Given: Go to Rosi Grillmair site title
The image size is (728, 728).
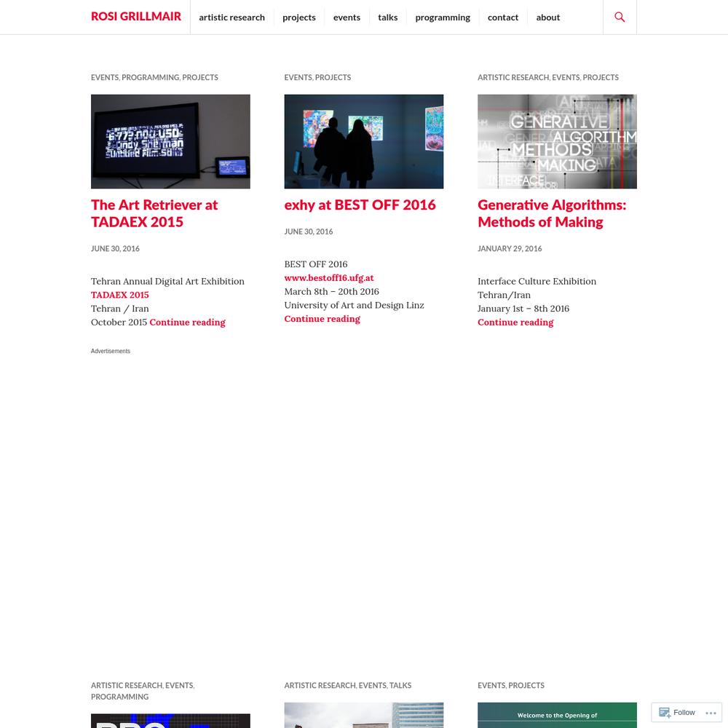Looking at the screenshot, I should (136, 16).
